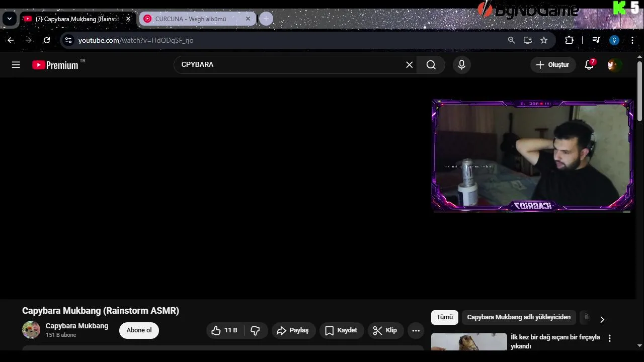The image size is (644, 362).
Task: Run the YouTube search magnifier button
Action: [x=431, y=65]
